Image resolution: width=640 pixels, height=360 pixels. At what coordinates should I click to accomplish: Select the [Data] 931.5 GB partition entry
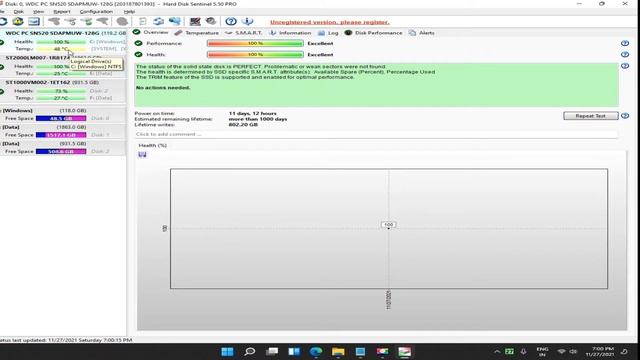[x=63, y=147]
